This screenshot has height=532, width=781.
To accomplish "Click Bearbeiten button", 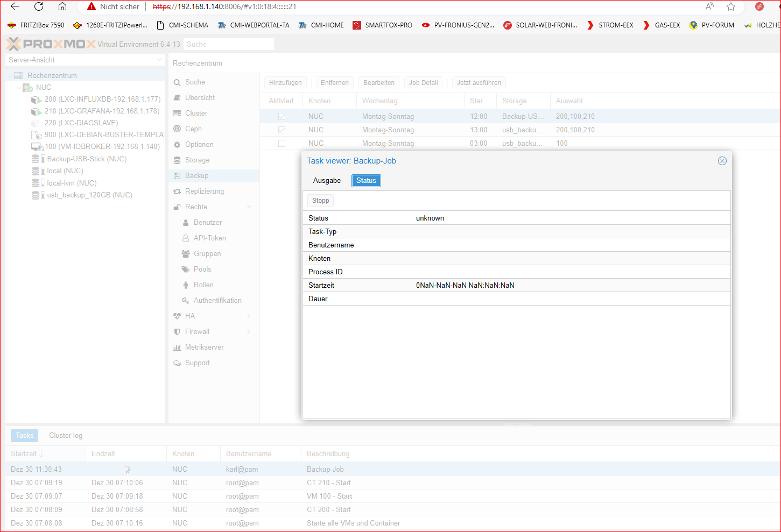I will [x=379, y=82].
